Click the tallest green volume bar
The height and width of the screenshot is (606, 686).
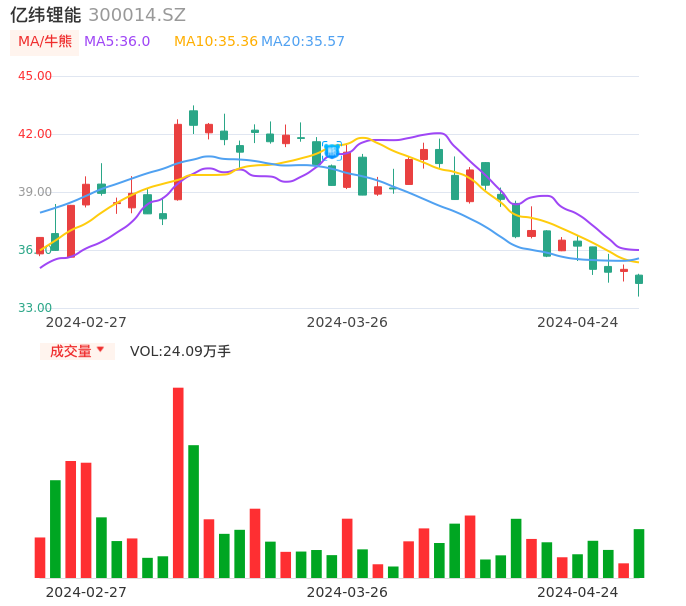(x=193, y=511)
